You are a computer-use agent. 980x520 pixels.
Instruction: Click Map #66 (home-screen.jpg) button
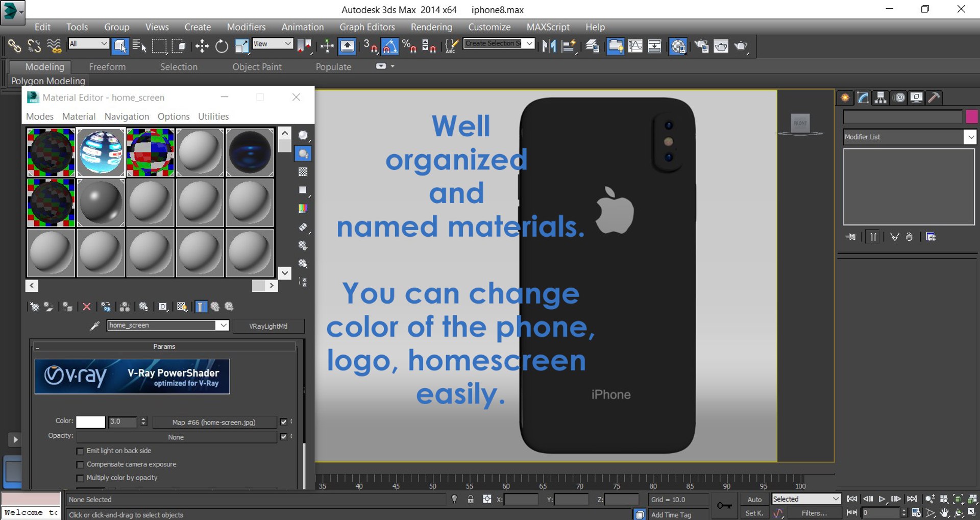tap(214, 422)
